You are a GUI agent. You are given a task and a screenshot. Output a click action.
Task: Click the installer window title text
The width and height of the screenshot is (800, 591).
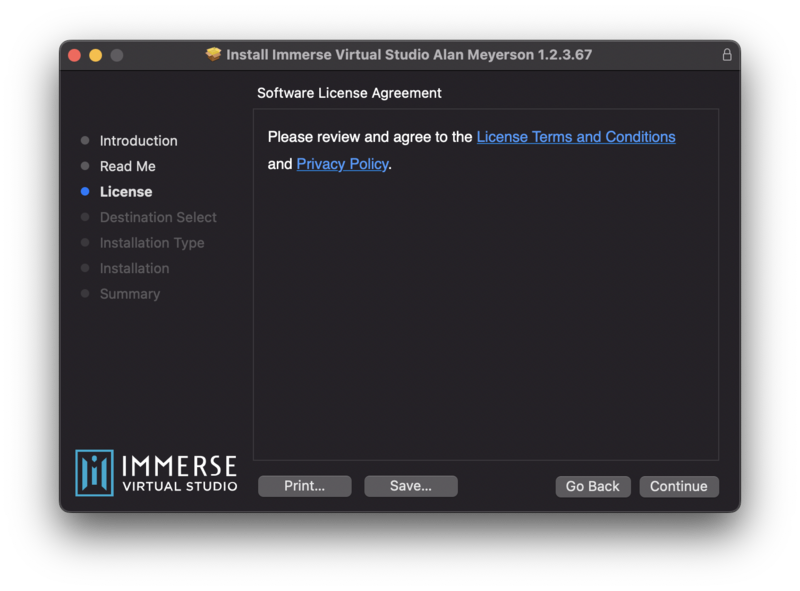[x=409, y=55]
